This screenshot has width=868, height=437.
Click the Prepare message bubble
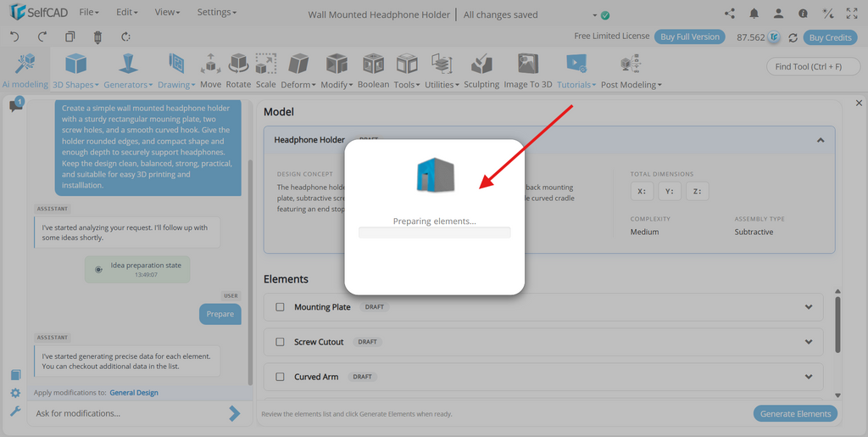coord(220,314)
